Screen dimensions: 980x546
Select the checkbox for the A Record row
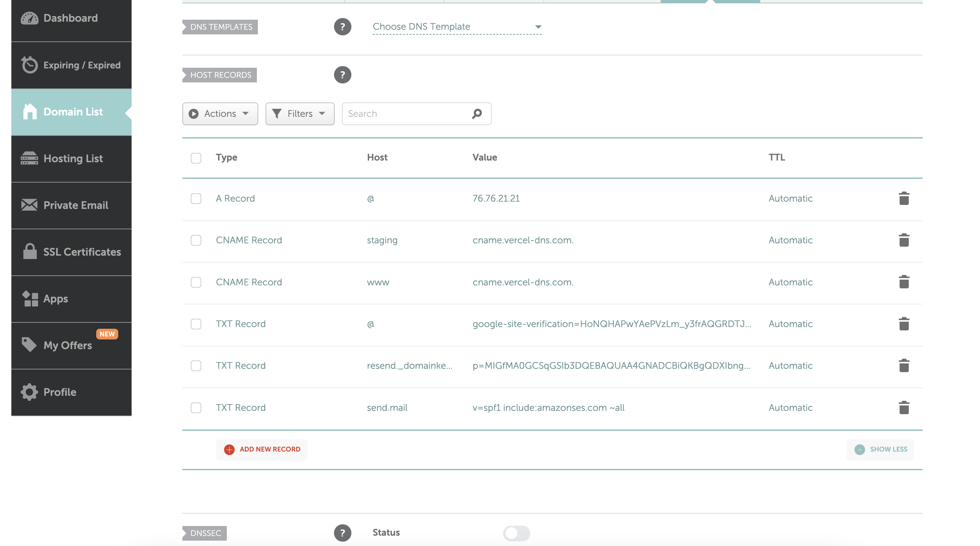click(x=196, y=198)
